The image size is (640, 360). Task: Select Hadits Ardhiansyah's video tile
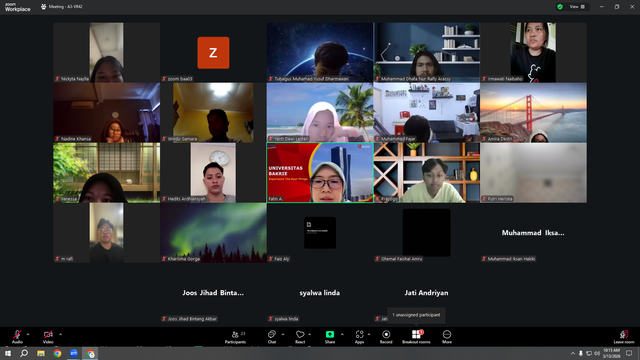213,172
